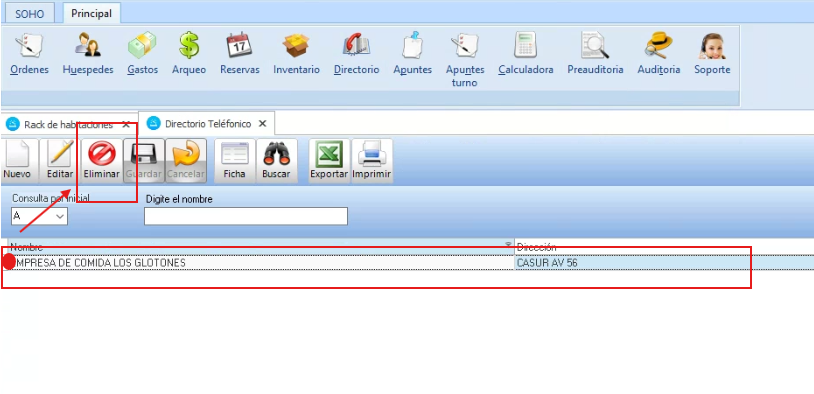Viewport: 814px width, 394px height.
Task: Click Buscar binoculars button
Action: coord(276,161)
